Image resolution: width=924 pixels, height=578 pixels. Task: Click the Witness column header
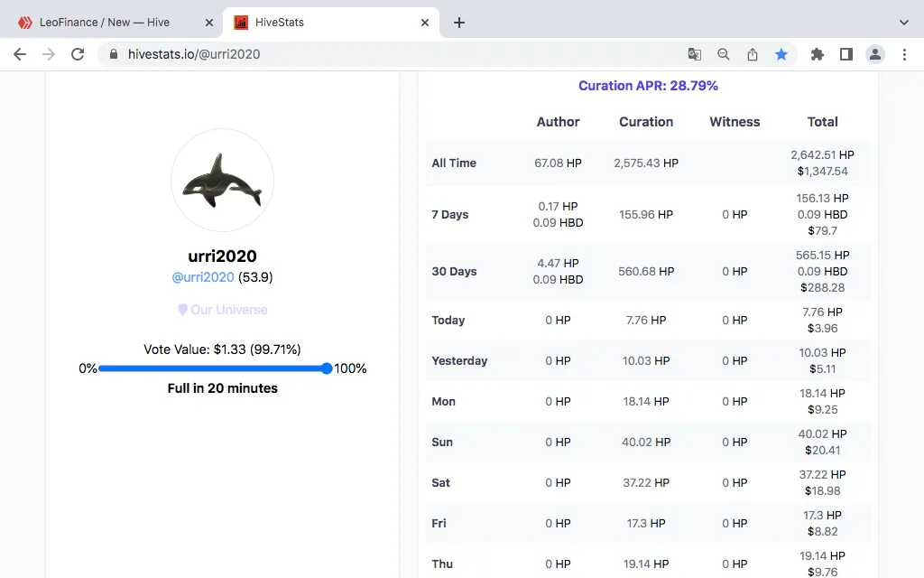point(735,122)
